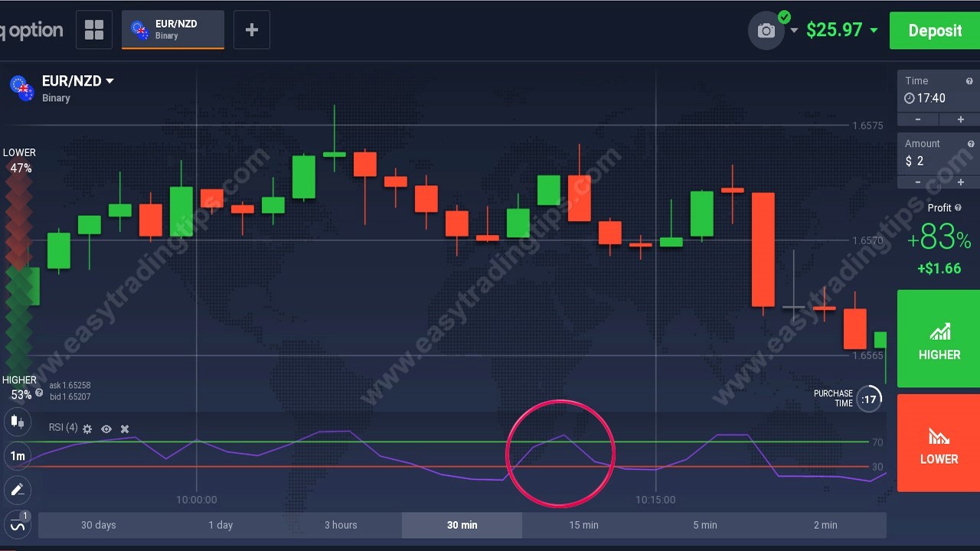Click the help icon beside HIGHER 53%
Viewport: 980px width, 551px height.
[38, 393]
